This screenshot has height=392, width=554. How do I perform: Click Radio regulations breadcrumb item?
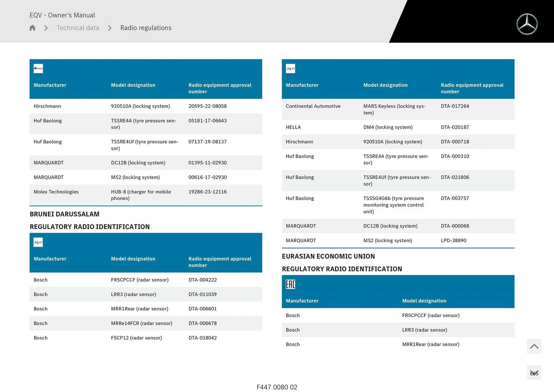(x=146, y=28)
